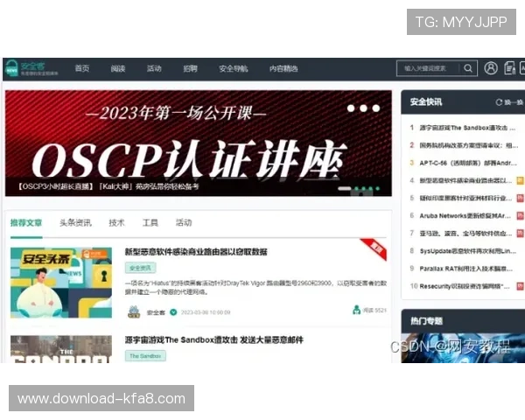525x420 pixels.
Task: Open article 新型恶意软件感染商业路由器以窃取数据
Action: tap(196, 252)
